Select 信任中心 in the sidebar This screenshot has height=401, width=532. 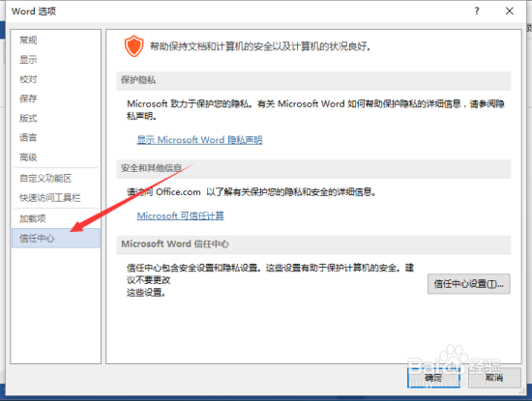(x=56, y=238)
